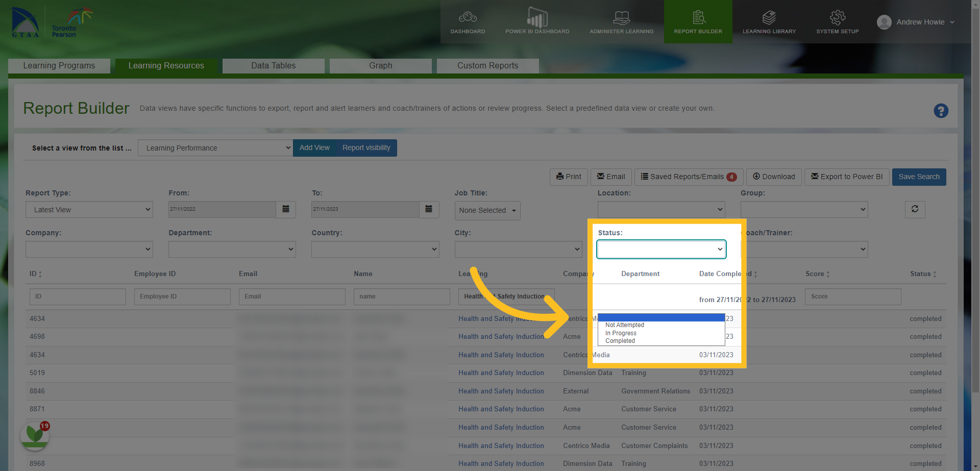Open the Dashboard icon in the top navigation
Screen dimensions: 980x471
point(468,17)
